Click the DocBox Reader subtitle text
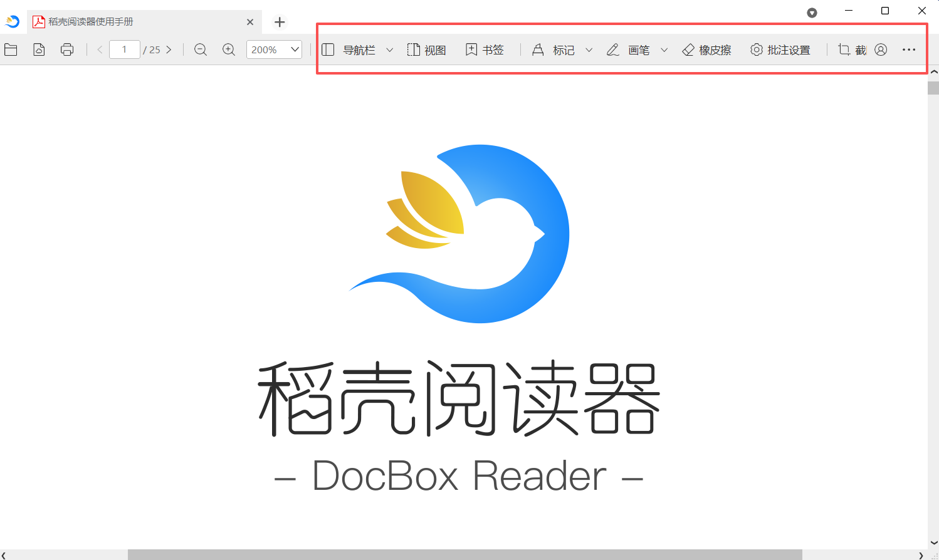This screenshot has height=560, width=939. point(459,476)
